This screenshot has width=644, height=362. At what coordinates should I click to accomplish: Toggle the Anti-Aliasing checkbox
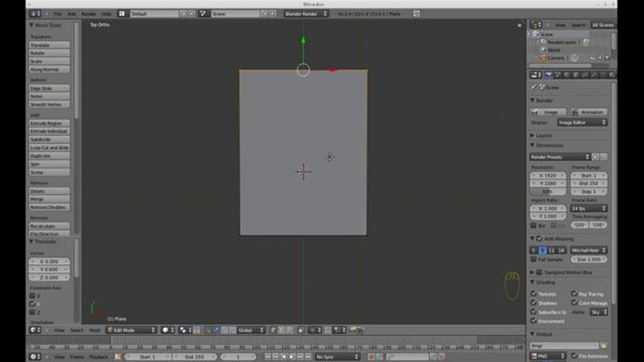pos(539,238)
